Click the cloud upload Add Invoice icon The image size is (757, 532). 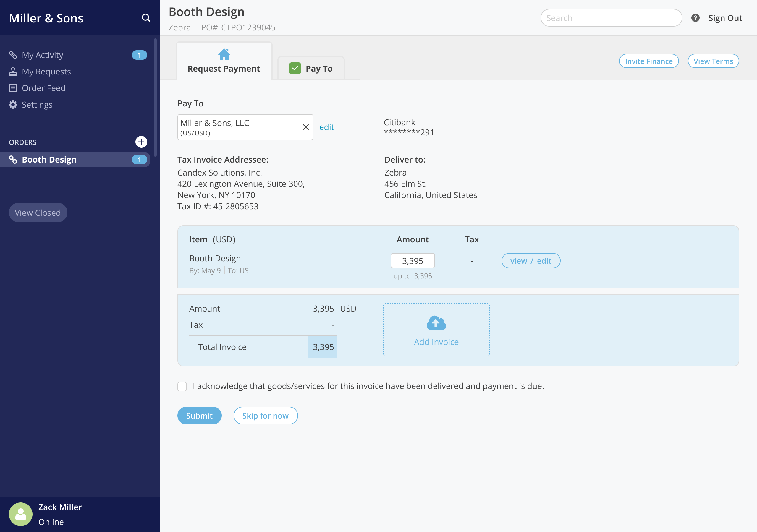click(436, 323)
